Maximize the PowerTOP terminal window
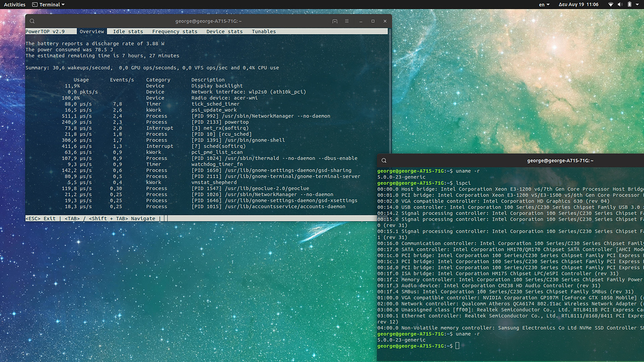This screenshot has height=362, width=644. coord(373,21)
